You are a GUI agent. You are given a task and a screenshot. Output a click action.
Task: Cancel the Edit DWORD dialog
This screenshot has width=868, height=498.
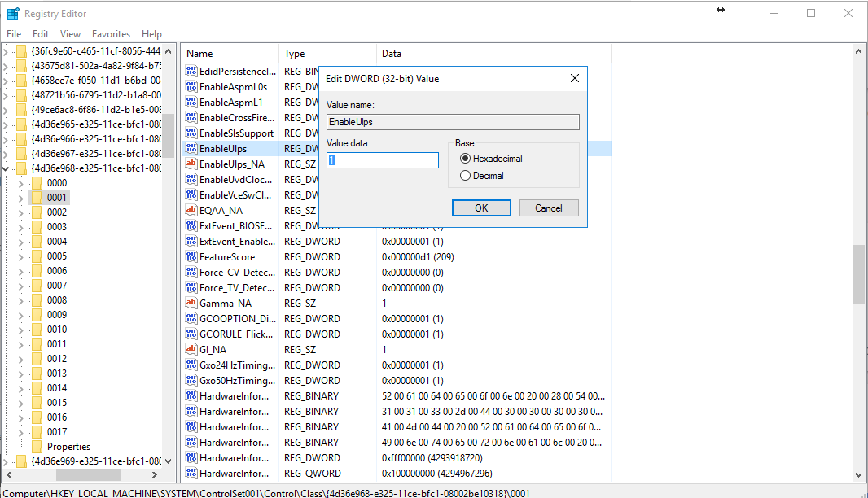point(549,208)
